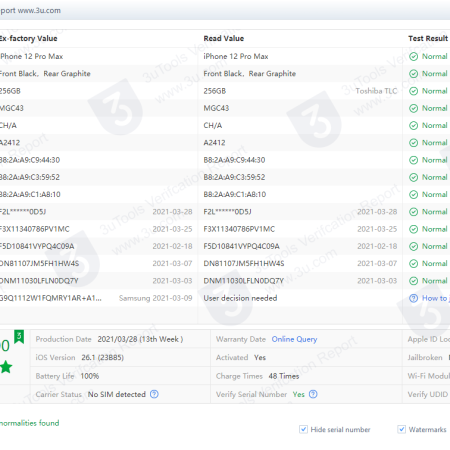Click the Normal check icon in DNM11030LFLN0DQ7Y row
Screen dimensions: 450x450
(413, 281)
